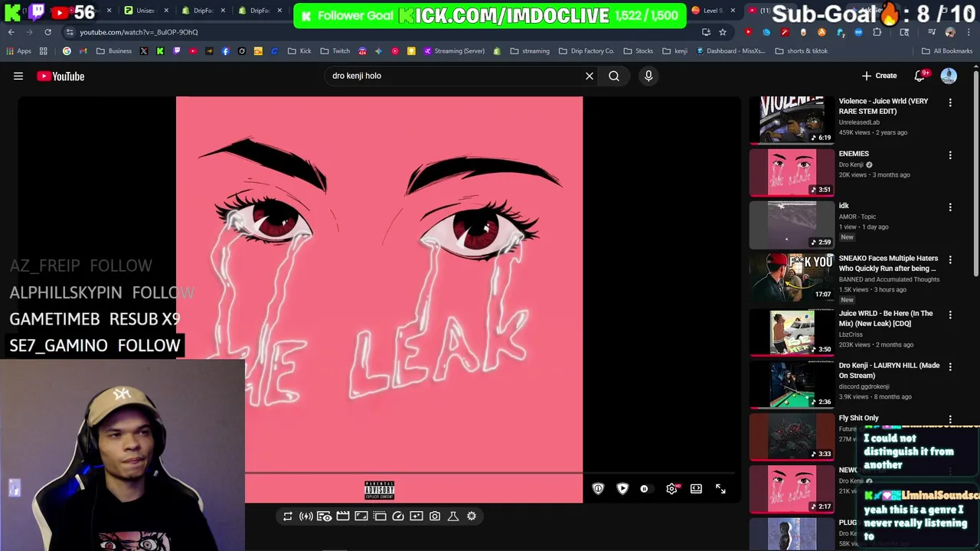Open the Drip Factory Co. bookmarks folder
Screen dimensions: 980x551
coord(586,51)
